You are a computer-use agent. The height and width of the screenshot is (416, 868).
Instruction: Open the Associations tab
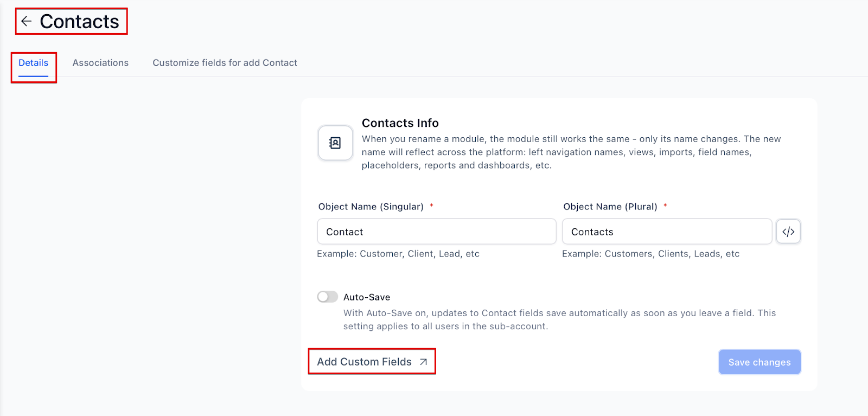[100, 63]
